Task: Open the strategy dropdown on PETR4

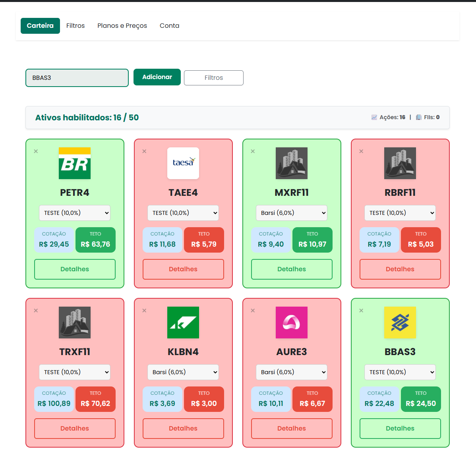Action: click(75, 213)
